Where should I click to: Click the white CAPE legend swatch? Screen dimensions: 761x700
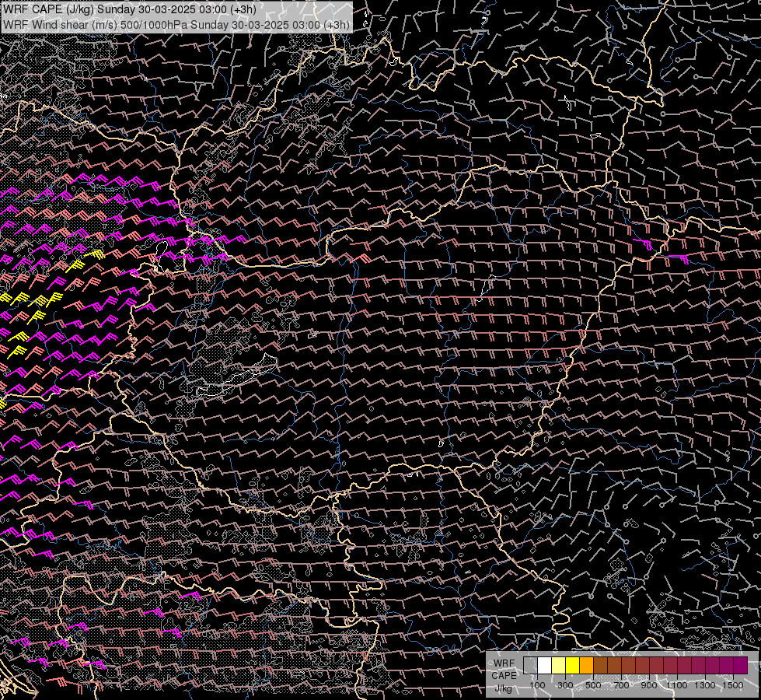[545, 666]
